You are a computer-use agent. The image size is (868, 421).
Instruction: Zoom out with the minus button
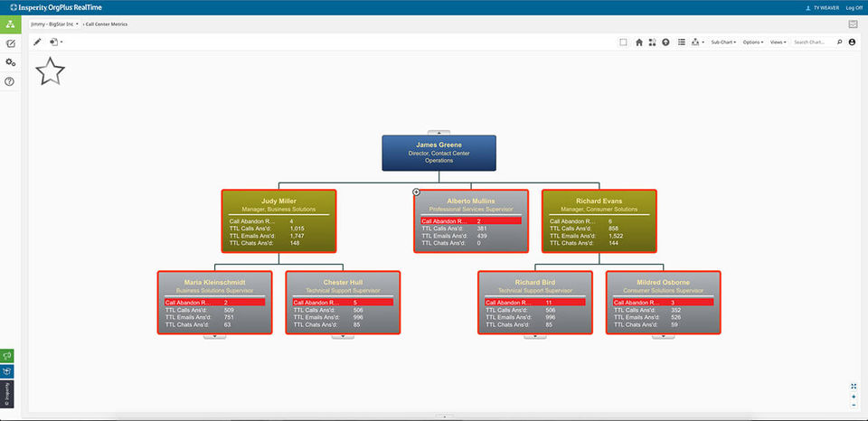[854, 405]
